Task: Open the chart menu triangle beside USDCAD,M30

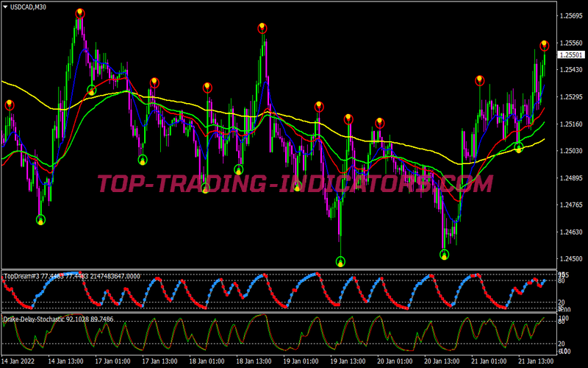Action: tap(5, 7)
